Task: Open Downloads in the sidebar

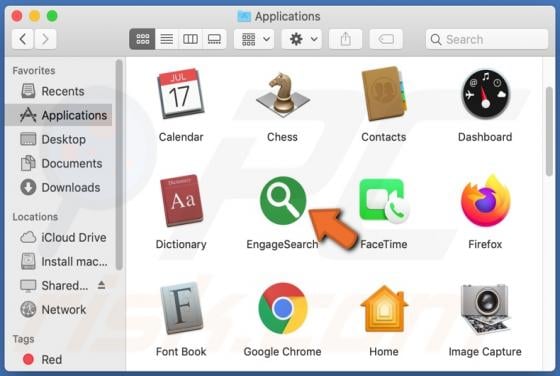Action: pos(59,187)
